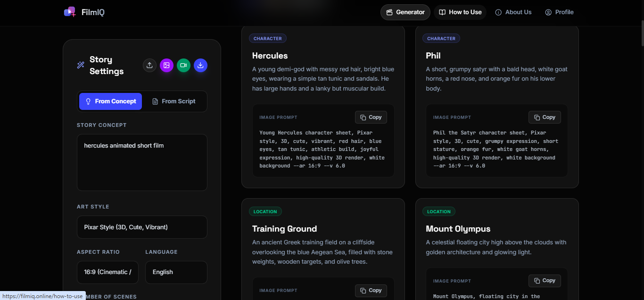Click the LOCATION badge on Mount Olympus card

point(439,212)
